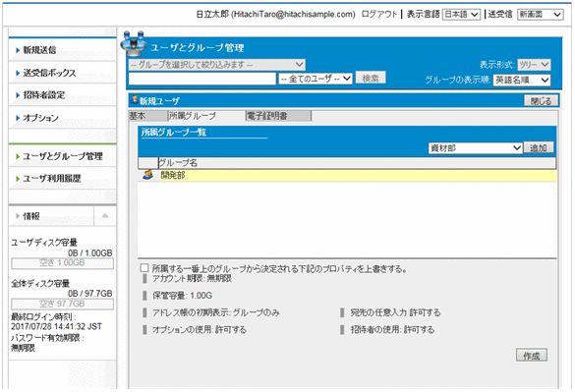The width and height of the screenshot is (575, 392).
Task: Click the ログアウト link
Action: point(379,15)
